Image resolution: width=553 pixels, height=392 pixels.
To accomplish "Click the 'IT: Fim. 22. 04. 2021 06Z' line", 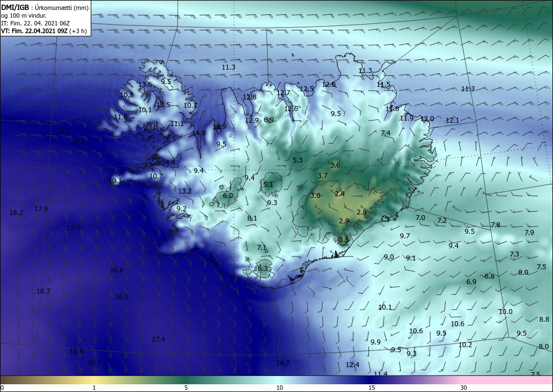I will 35,23.
